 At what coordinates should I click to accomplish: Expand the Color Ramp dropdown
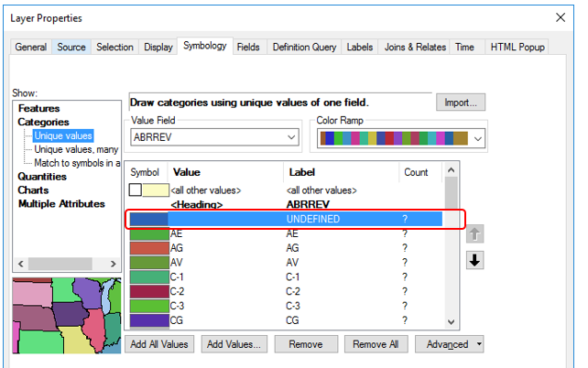[477, 138]
